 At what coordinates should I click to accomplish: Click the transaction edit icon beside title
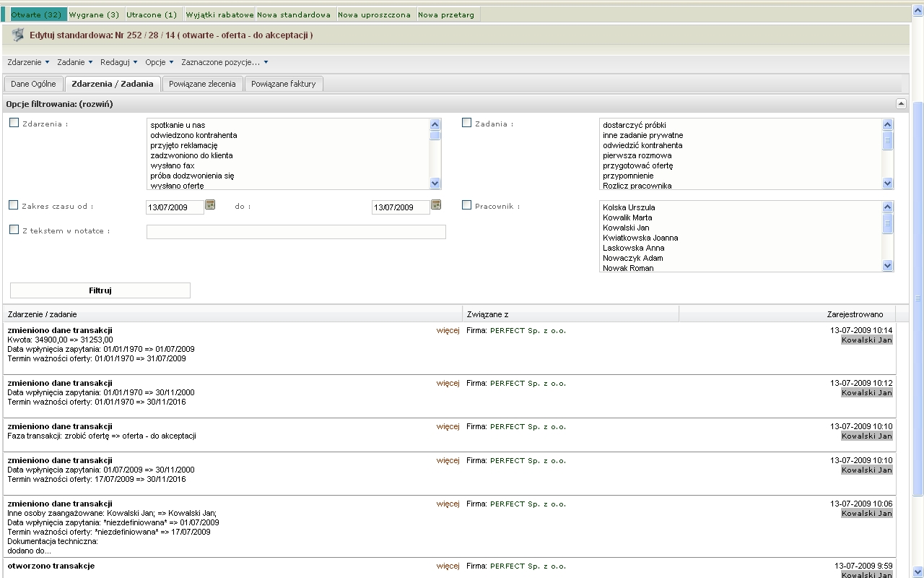(x=18, y=35)
